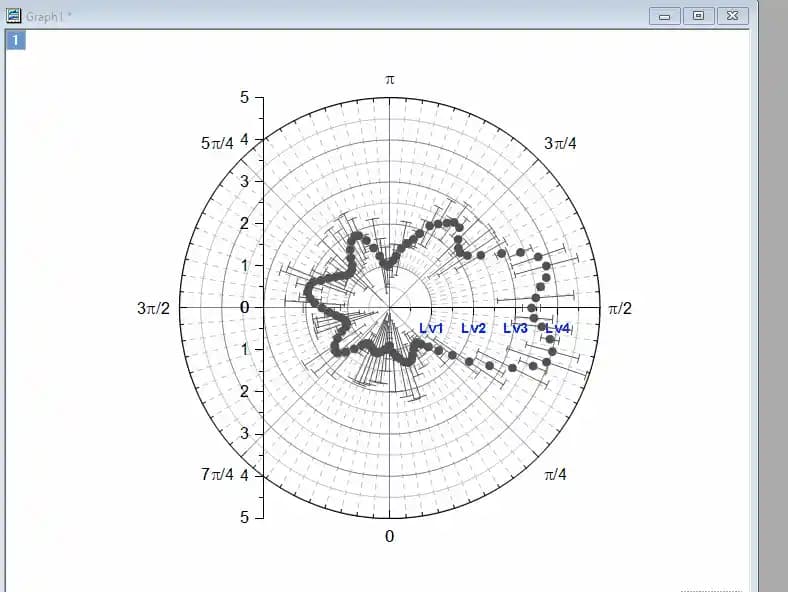788x592 pixels.
Task: Click the Graph1 window icon in title bar
Action: point(14,16)
